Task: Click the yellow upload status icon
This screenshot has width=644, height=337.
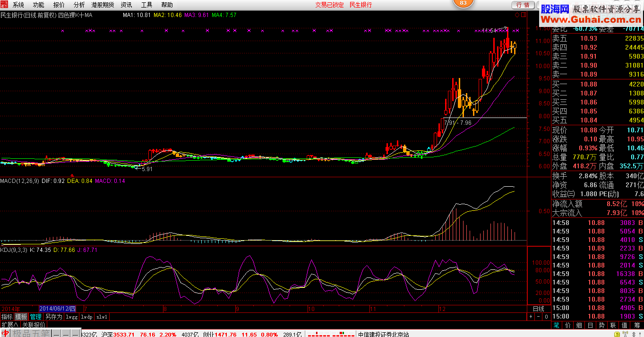Action: point(617,333)
